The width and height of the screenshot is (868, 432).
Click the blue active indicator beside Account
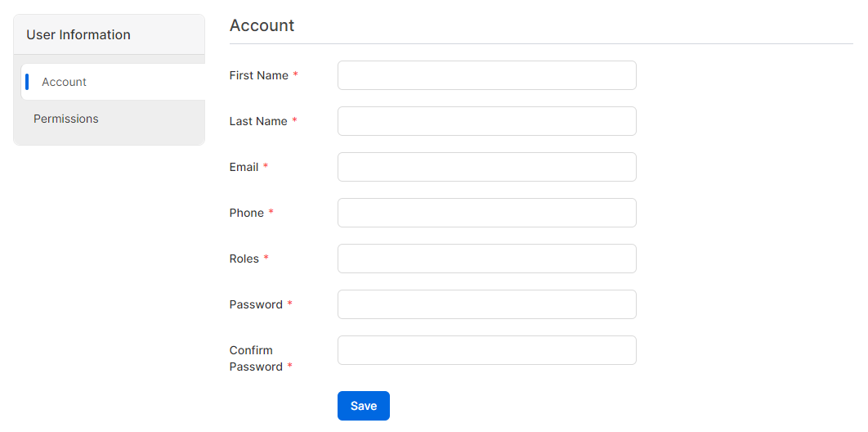27,82
